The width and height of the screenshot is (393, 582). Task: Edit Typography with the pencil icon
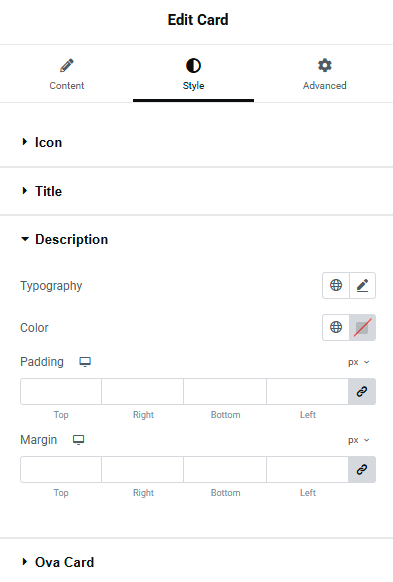pyautogui.click(x=363, y=285)
